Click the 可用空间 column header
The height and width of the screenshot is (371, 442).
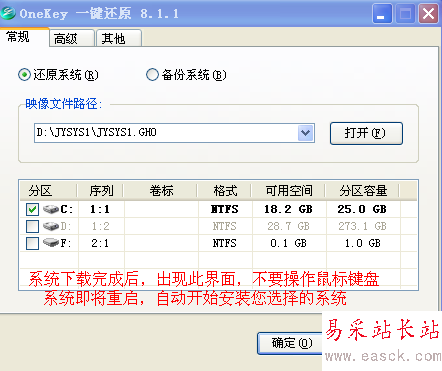289,191
